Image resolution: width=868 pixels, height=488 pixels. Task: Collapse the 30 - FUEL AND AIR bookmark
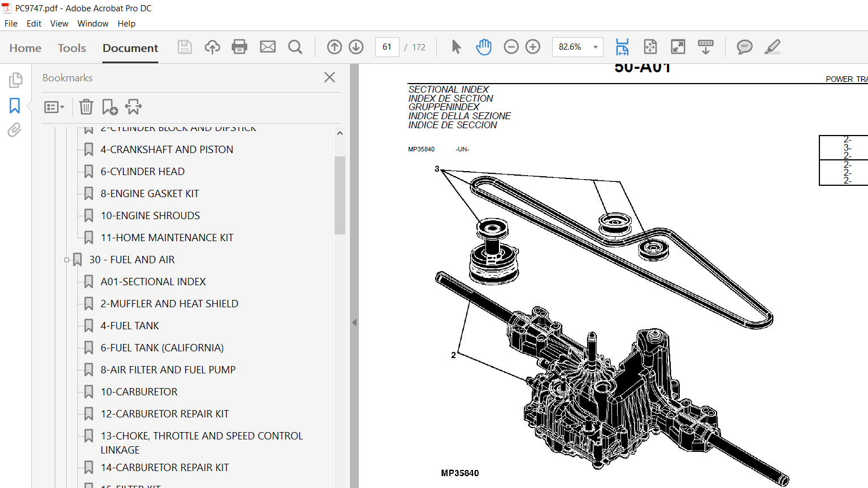click(x=67, y=260)
